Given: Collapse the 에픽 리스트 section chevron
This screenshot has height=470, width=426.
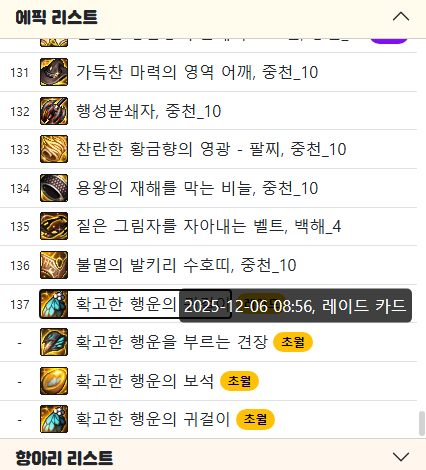Looking at the screenshot, I should (401, 17).
